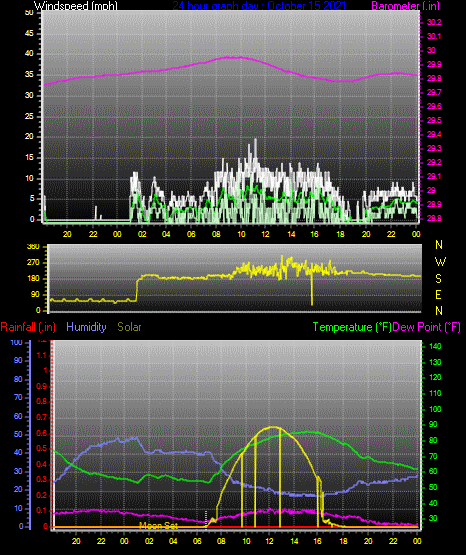Click the "24 hour graph day : October 15 2021" heading
This screenshot has height=555, width=466.
pos(259,5)
